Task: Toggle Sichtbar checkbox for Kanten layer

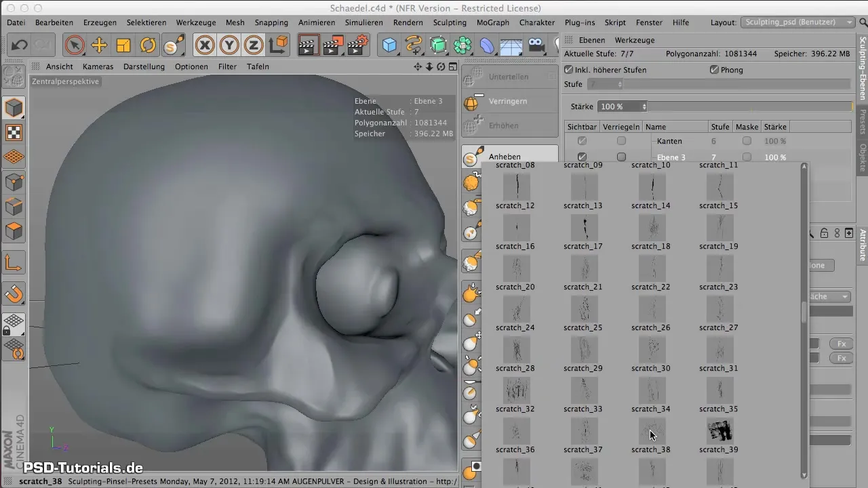Action: [x=582, y=141]
